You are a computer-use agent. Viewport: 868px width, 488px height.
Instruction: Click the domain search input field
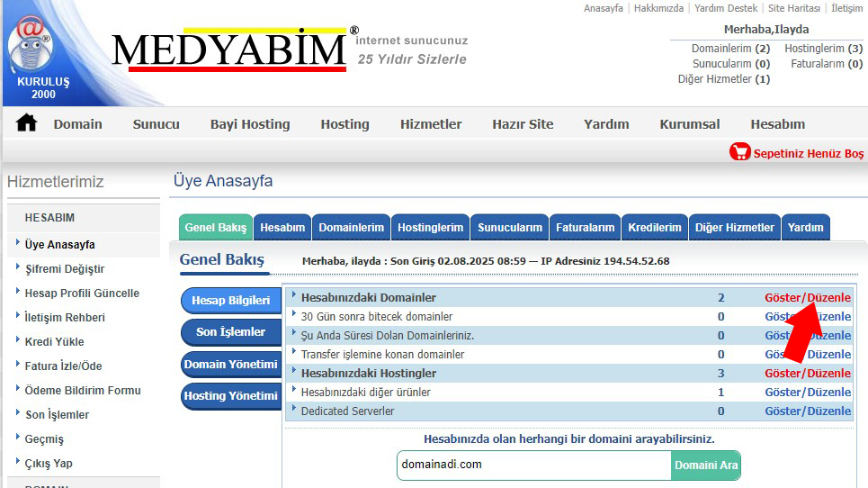(x=534, y=465)
